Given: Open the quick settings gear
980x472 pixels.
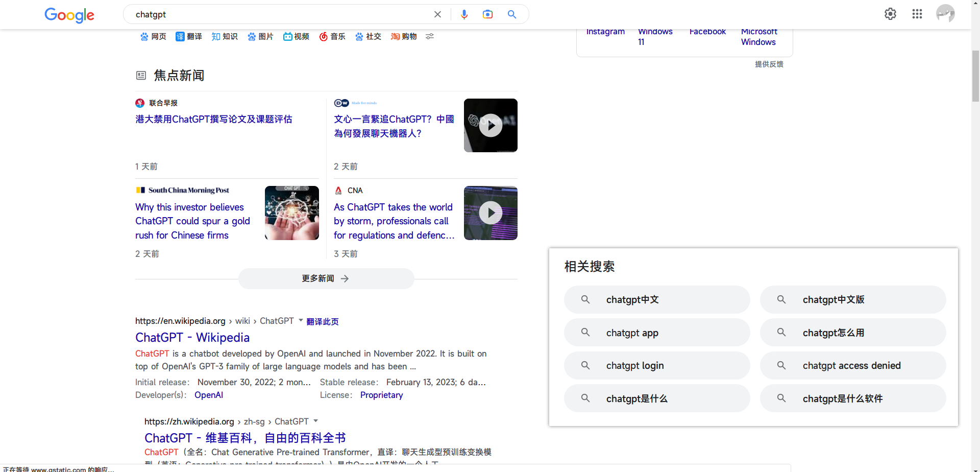Looking at the screenshot, I should pos(890,14).
